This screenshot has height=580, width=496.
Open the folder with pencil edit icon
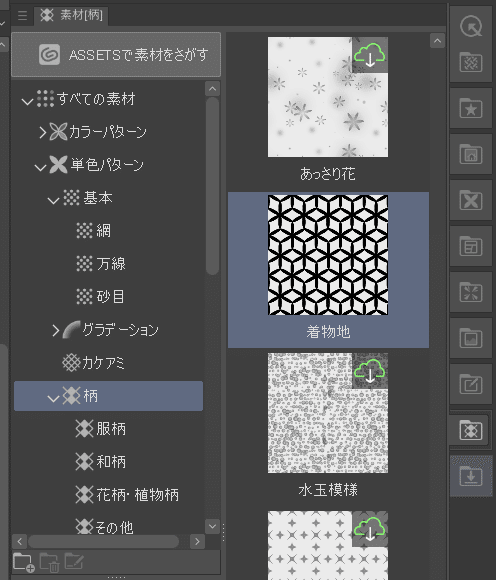471,384
